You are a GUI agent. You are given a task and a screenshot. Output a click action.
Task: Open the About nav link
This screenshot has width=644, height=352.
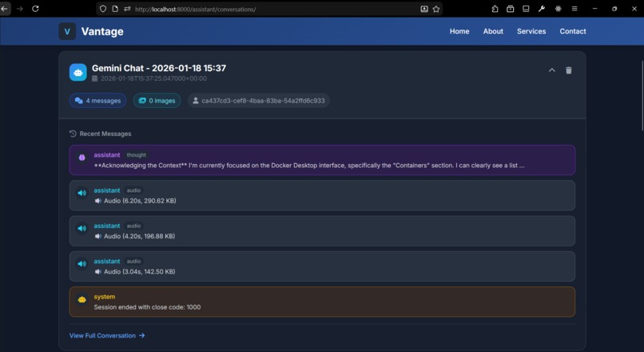point(493,31)
